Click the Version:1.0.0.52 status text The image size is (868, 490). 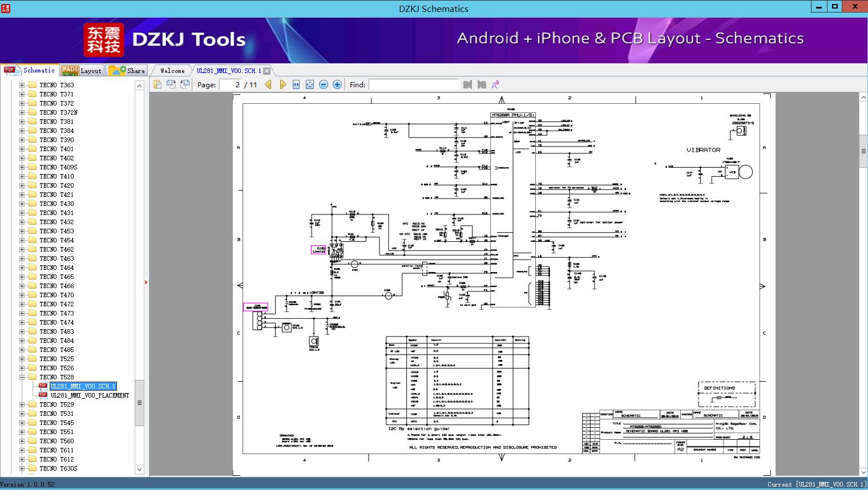27,484
